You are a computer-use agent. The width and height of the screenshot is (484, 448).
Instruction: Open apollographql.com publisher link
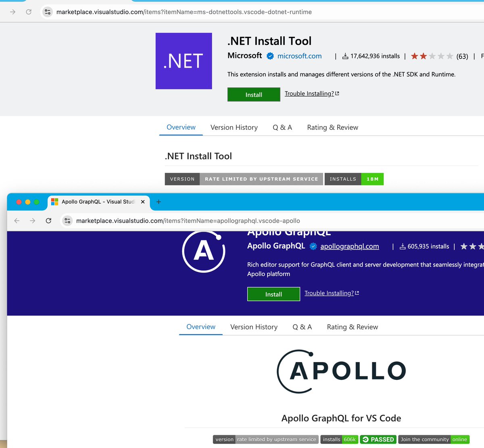pyautogui.click(x=350, y=246)
